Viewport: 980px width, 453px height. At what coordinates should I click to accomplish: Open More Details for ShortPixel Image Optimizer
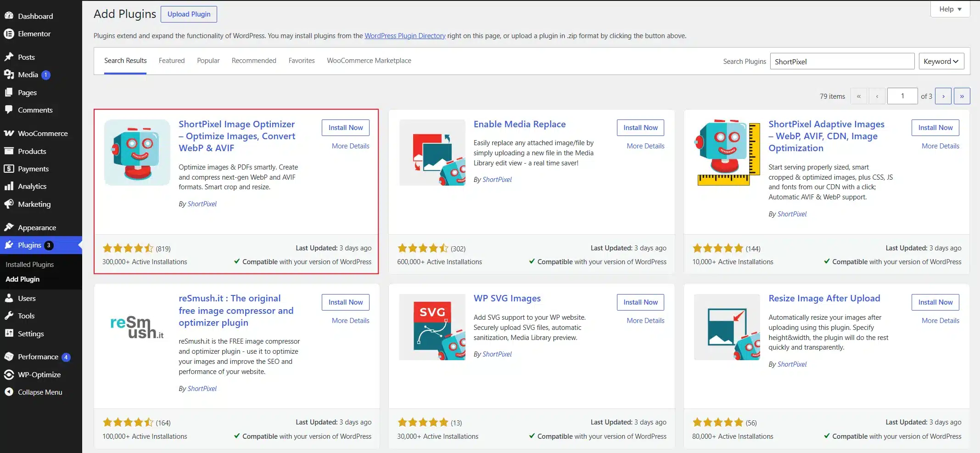click(x=351, y=146)
